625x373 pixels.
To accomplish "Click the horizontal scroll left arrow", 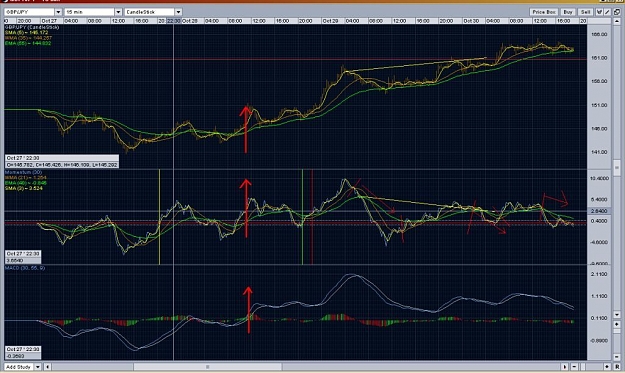I will (47, 367).
